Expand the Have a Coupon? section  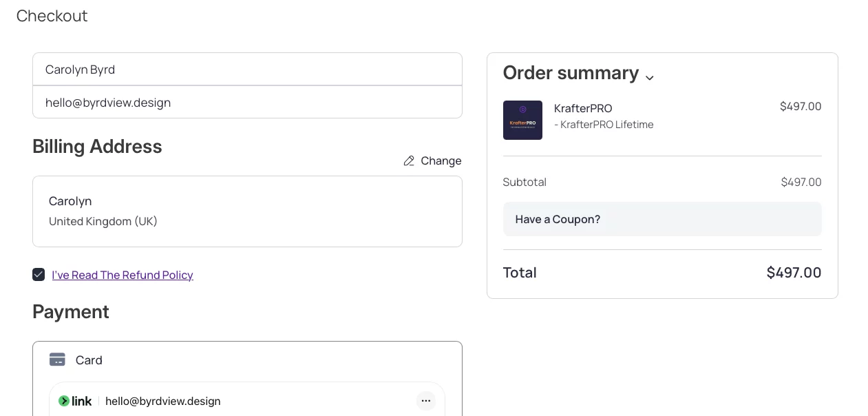coord(662,219)
